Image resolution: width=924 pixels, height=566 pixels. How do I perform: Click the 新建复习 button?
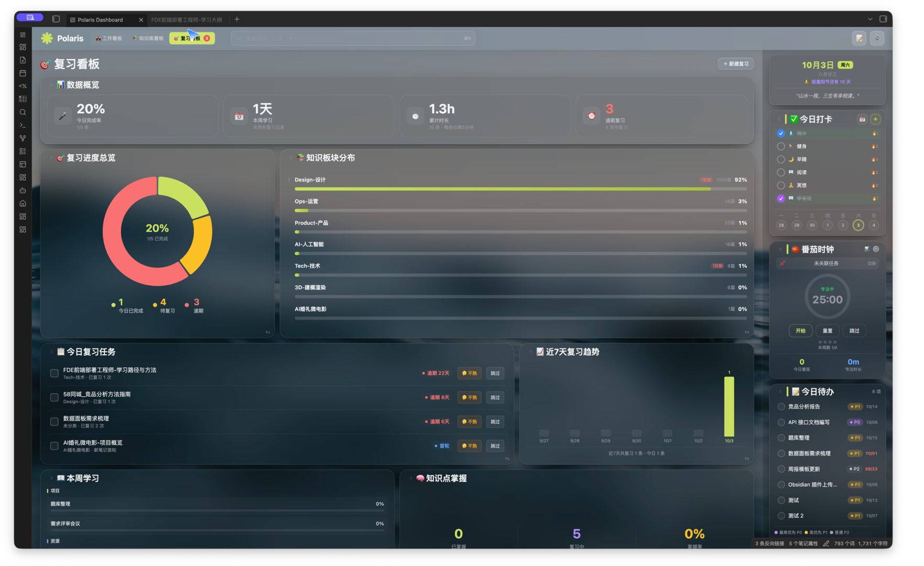coord(736,64)
